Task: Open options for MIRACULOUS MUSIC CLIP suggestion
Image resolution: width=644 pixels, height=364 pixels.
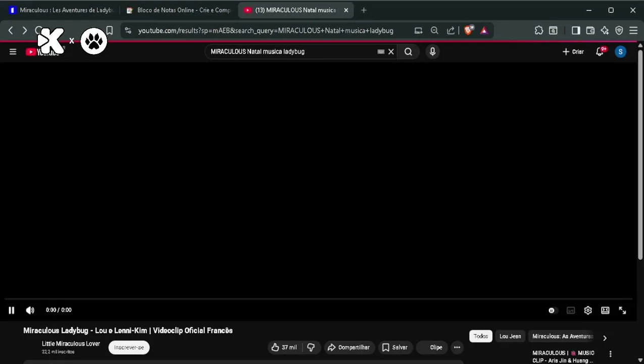Action: click(x=610, y=354)
